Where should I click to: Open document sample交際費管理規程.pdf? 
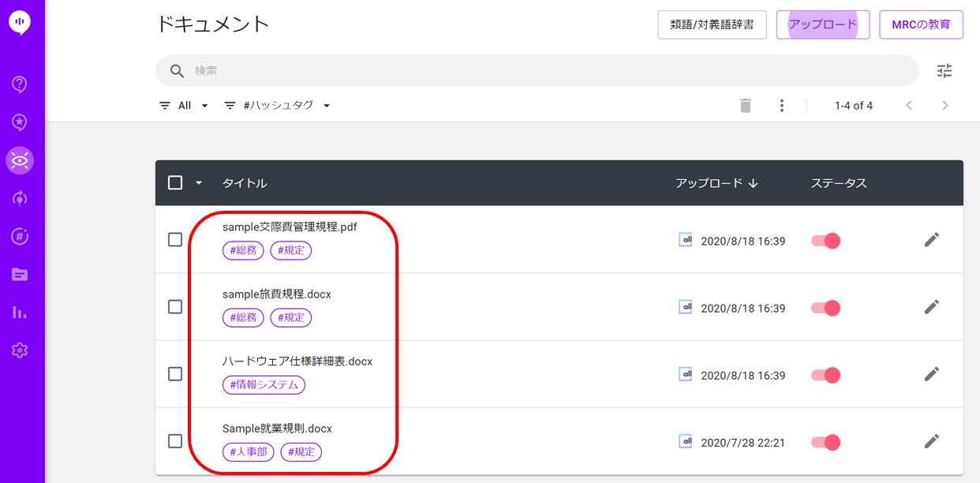pos(290,227)
